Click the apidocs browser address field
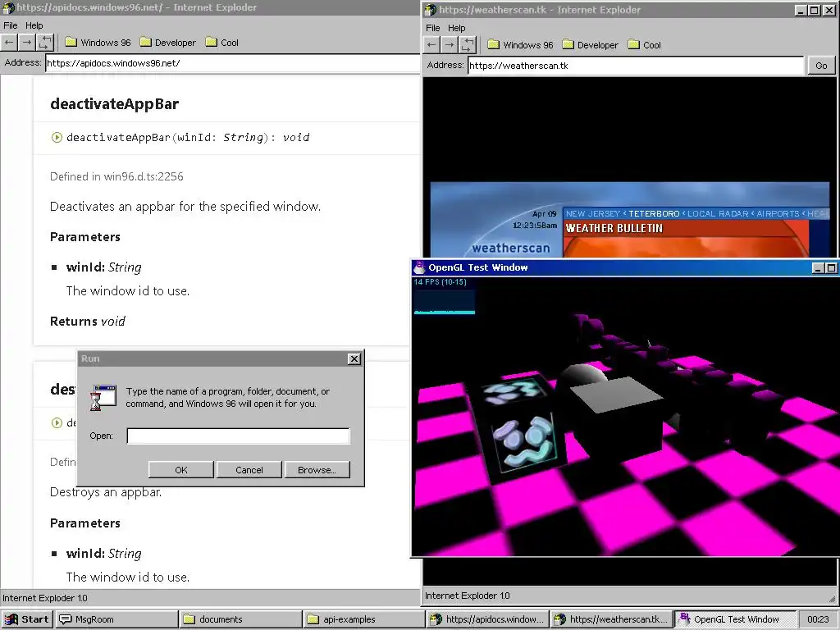 (x=232, y=63)
